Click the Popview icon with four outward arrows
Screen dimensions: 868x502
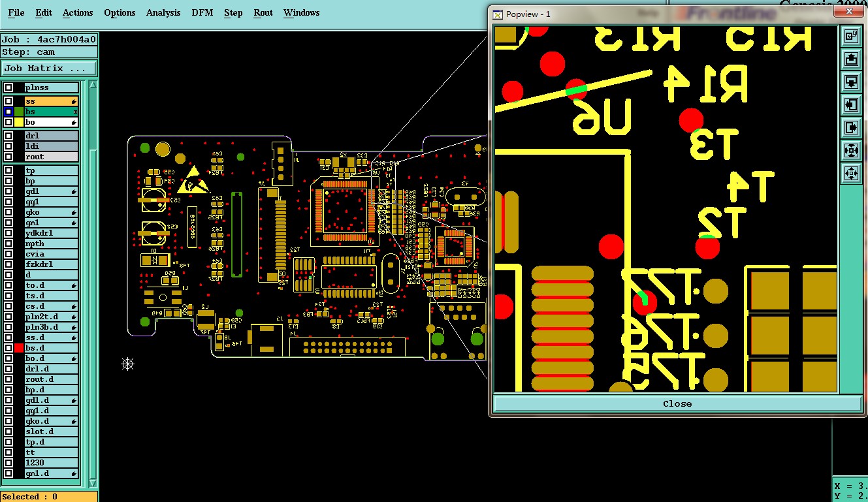click(851, 173)
